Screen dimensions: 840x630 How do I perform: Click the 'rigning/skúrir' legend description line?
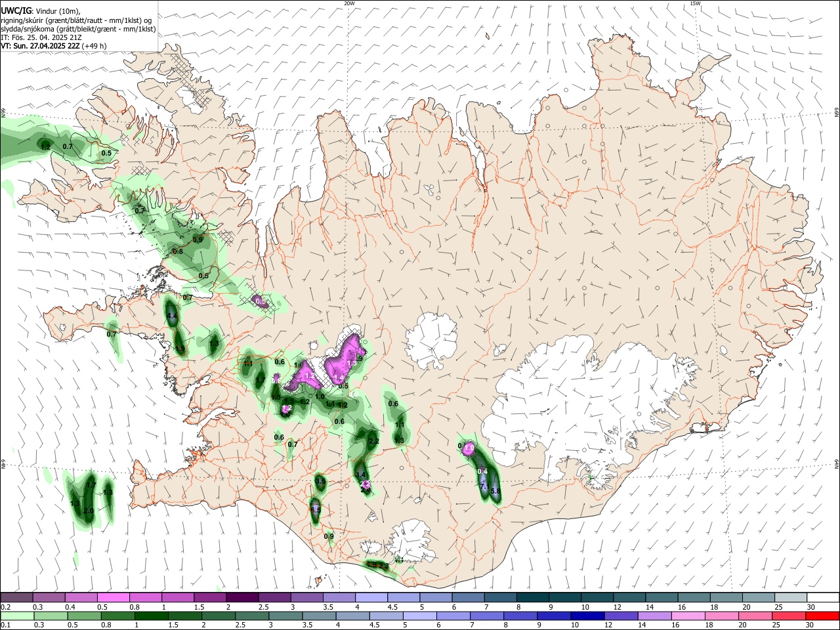(x=76, y=20)
